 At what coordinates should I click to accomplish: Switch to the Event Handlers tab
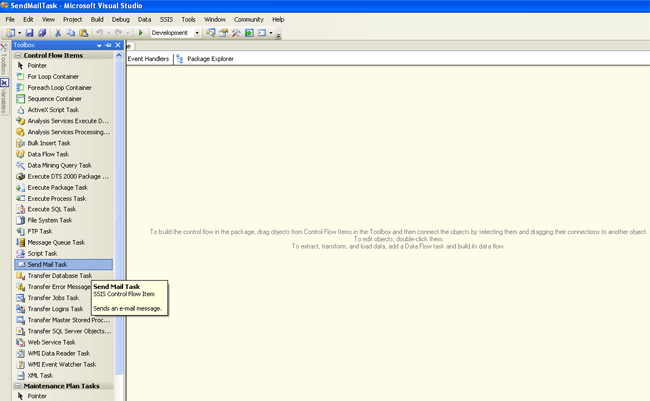148,59
